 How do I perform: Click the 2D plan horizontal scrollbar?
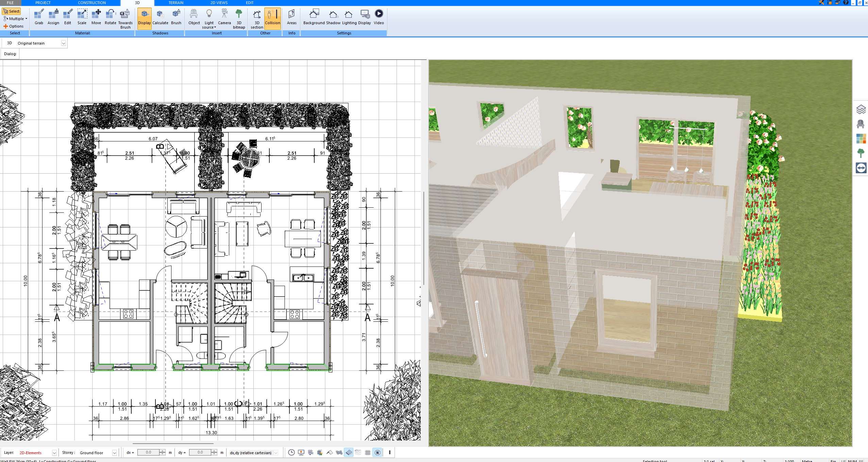(x=173, y=444)
